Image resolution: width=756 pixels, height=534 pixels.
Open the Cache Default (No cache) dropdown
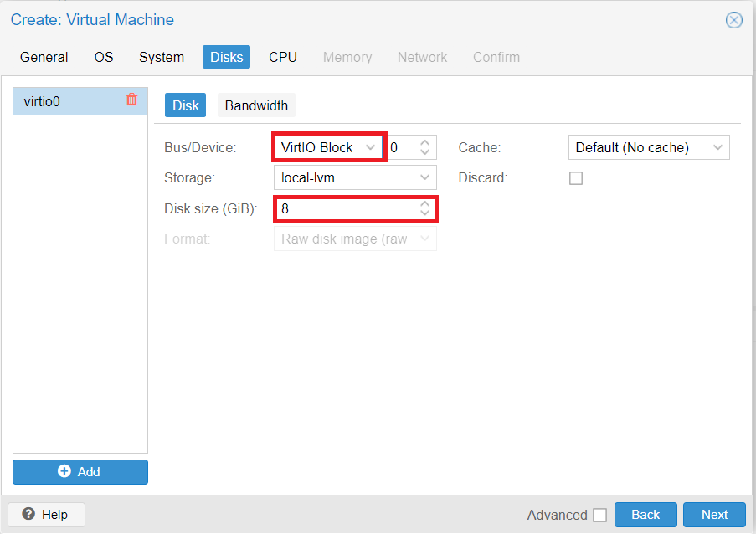tap(649, 147)
